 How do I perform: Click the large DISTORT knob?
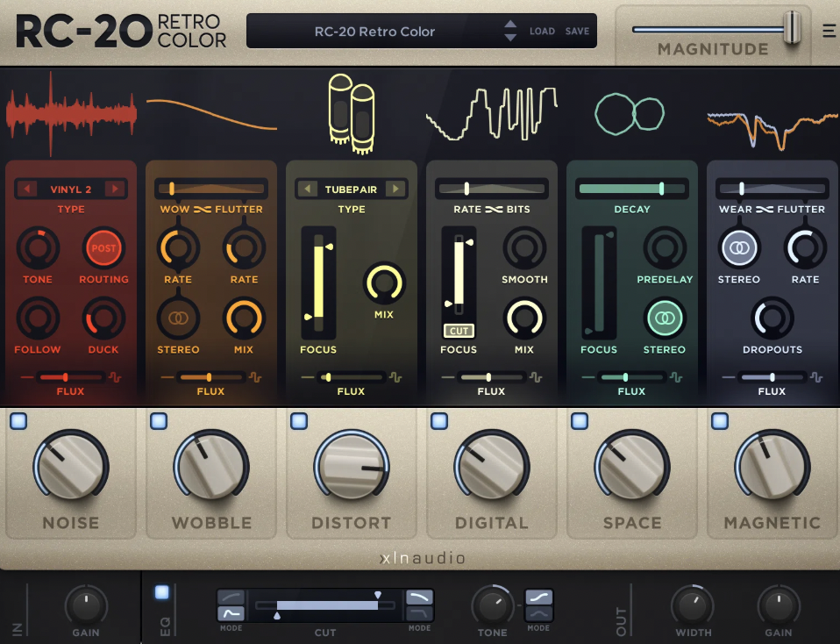click(352, 467)
